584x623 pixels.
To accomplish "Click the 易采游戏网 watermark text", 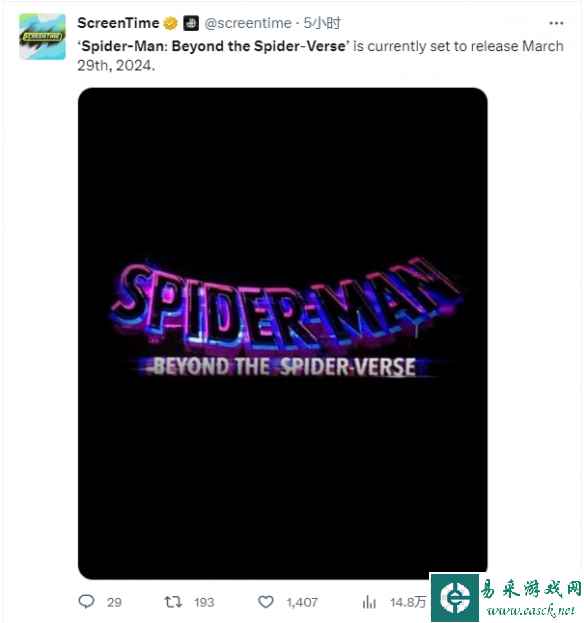I will 530,588.
